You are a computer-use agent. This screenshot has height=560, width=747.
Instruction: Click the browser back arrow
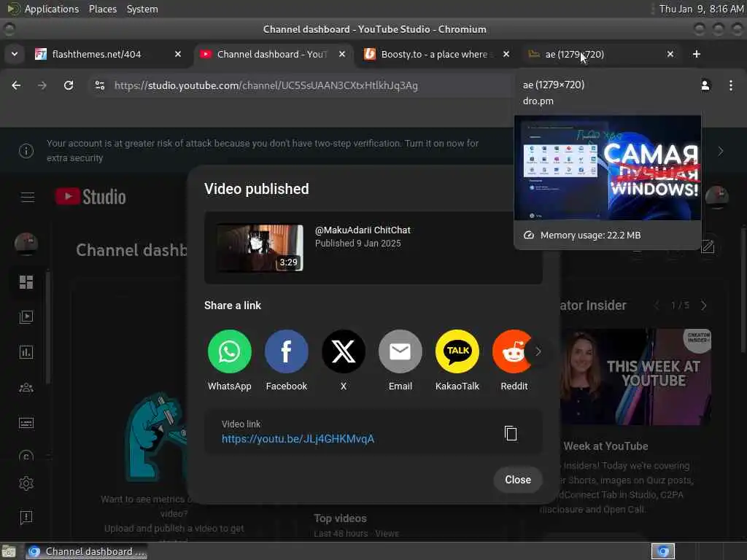(16, 85)
